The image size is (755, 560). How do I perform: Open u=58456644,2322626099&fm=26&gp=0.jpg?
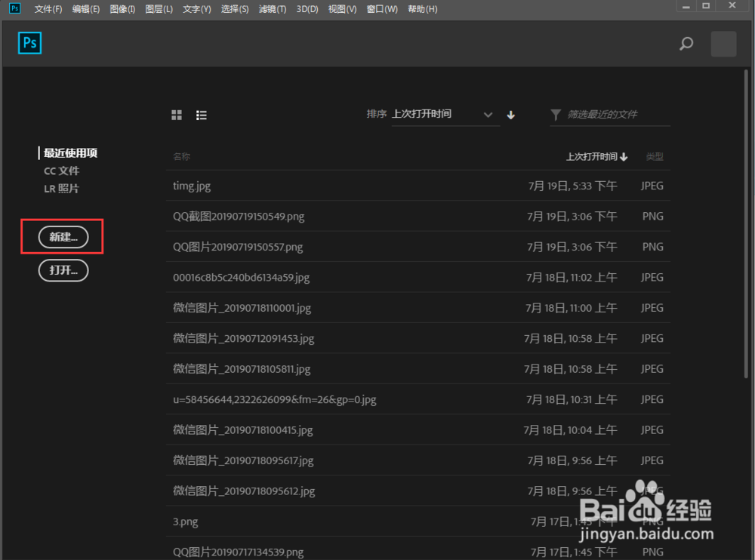click(418, 399)
